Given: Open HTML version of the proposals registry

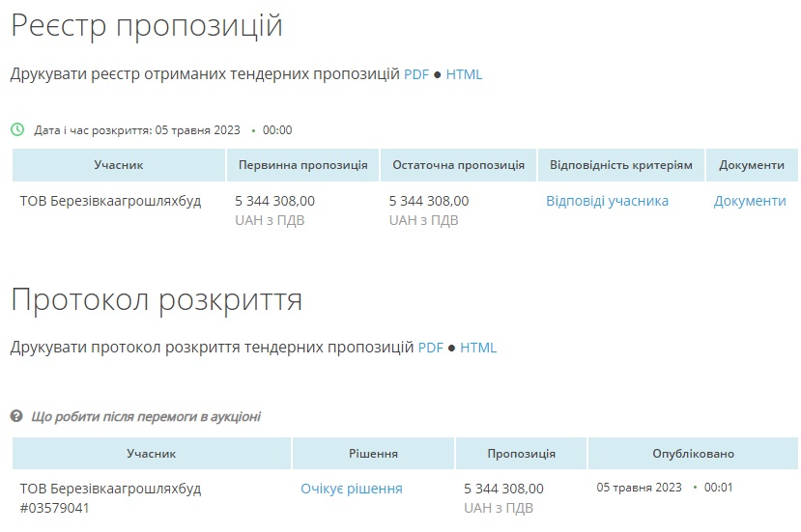Looking at the screenshot, I should tap(464, 74).
